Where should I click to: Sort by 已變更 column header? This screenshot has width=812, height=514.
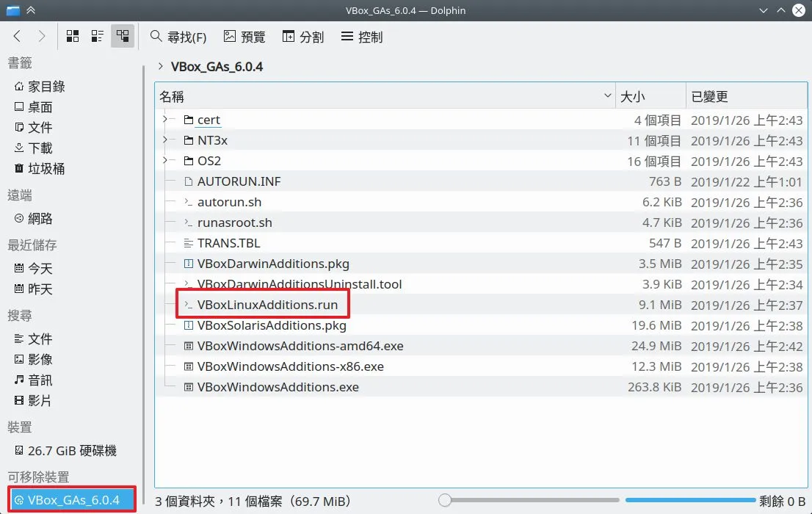click(x=746, y=96)
